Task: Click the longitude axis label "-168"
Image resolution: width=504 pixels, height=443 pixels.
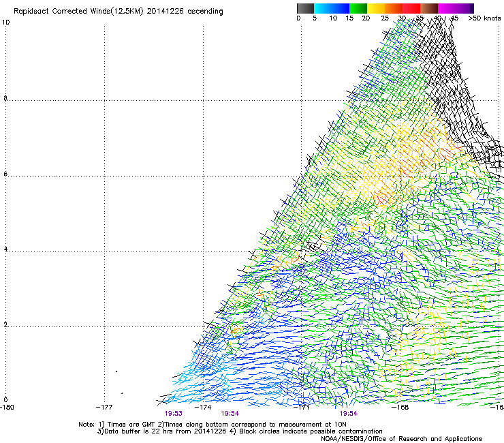Action: [x=400, y=408]
